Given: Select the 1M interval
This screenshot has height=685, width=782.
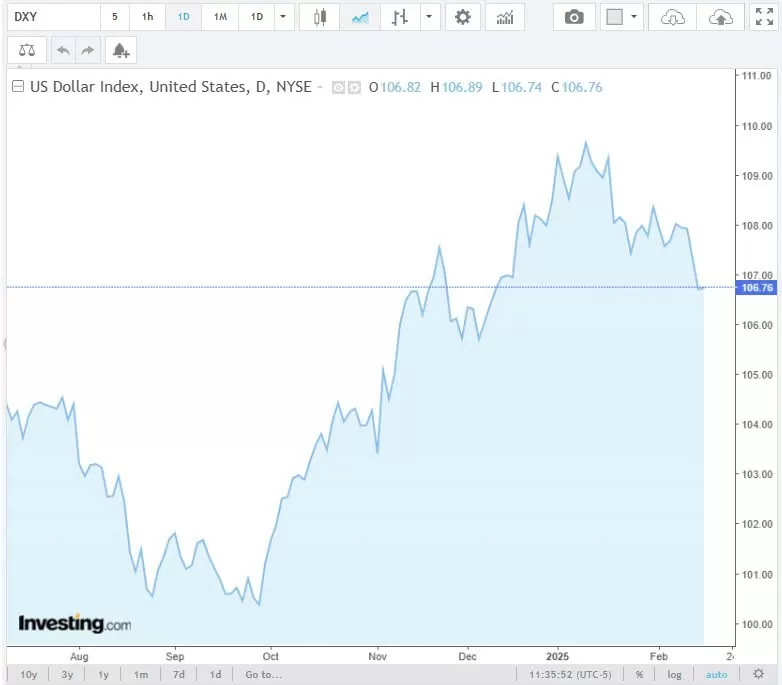Looking at the screenshot, I should (220, 17).
